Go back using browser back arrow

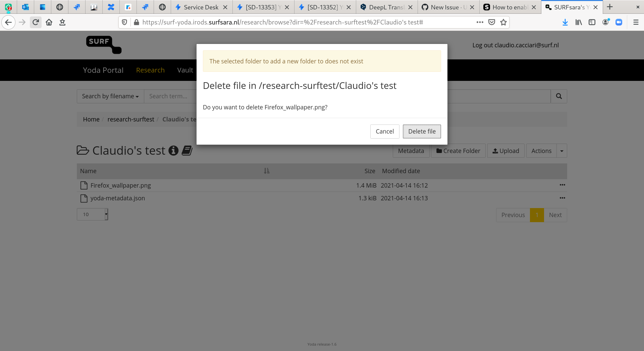click(8, 22)
